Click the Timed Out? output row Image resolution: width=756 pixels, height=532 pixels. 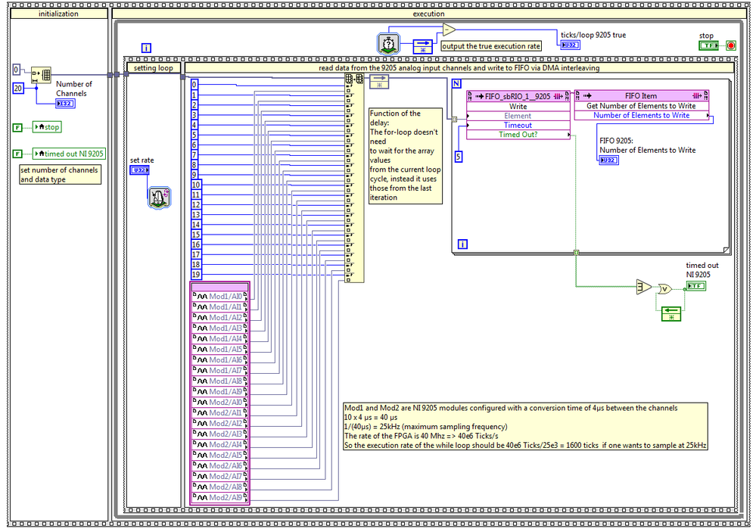[518, 135]
